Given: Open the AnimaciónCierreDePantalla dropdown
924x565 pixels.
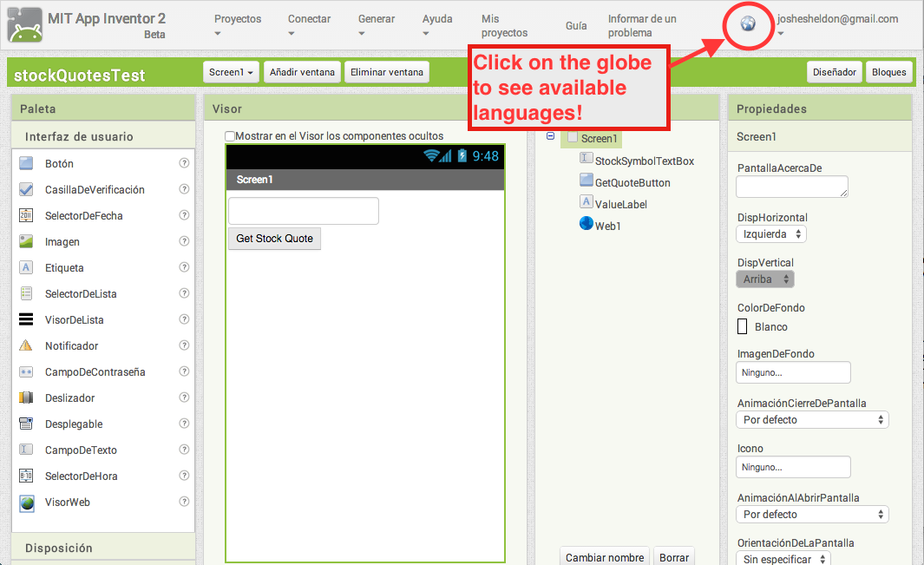Looking at the screenshot, I should [812, 420].
